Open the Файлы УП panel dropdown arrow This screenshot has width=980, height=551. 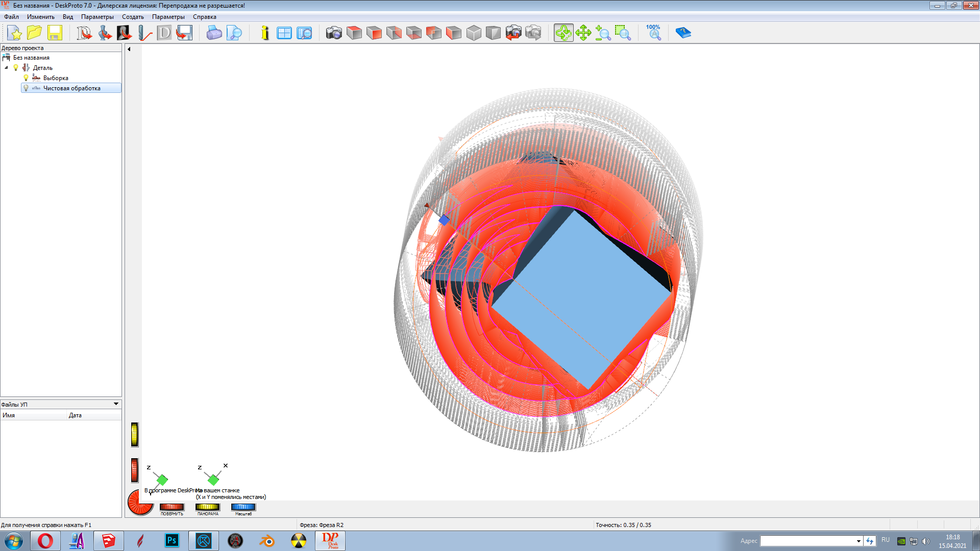(x=116, y=404)
